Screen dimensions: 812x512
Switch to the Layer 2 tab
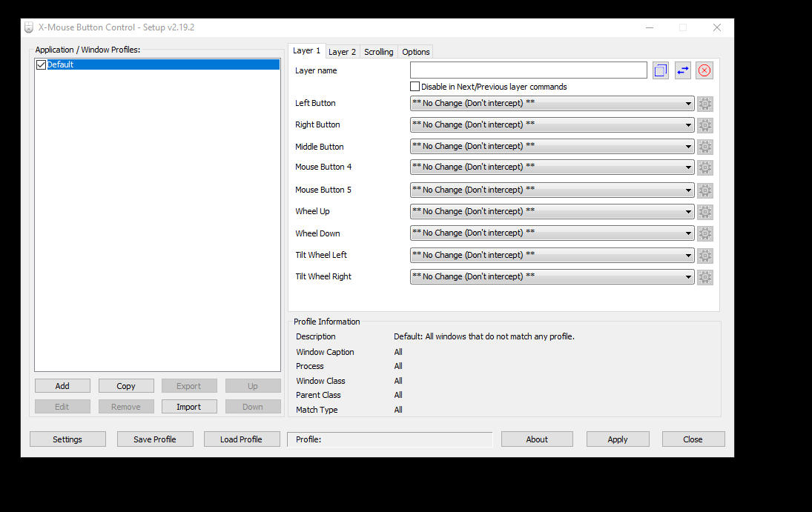[343, 52]
